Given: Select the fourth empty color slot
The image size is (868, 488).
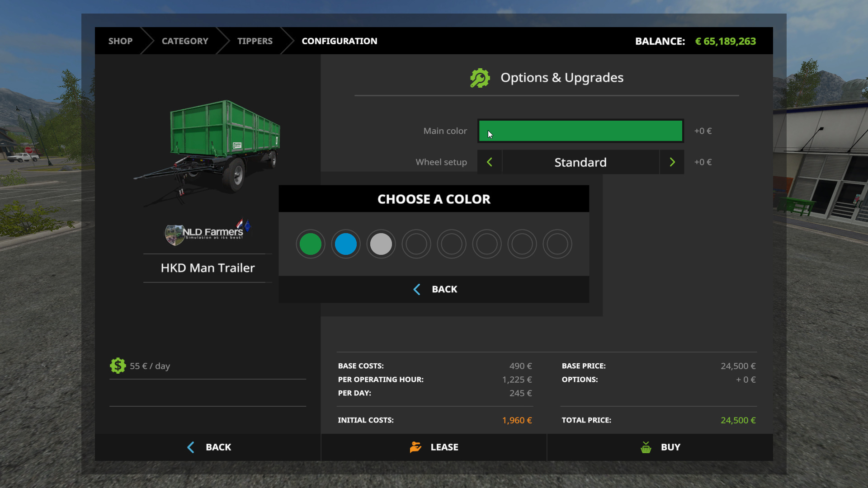Looking at the screenshot, I should [x=416, y=244].
